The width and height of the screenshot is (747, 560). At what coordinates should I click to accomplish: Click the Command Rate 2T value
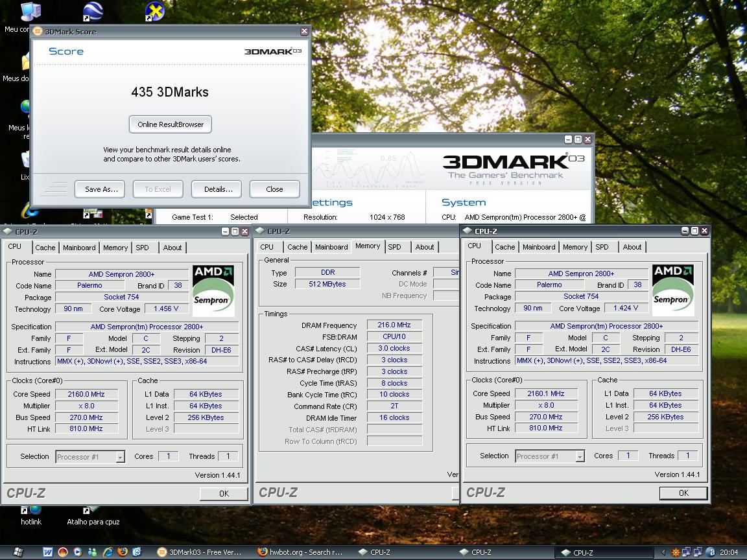[x=394, y=406]
